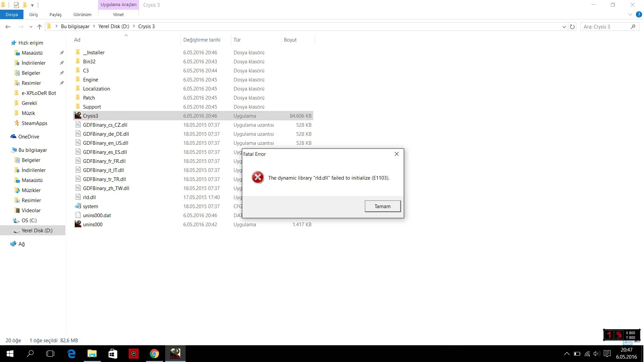Select the _Installer folder

93,52
